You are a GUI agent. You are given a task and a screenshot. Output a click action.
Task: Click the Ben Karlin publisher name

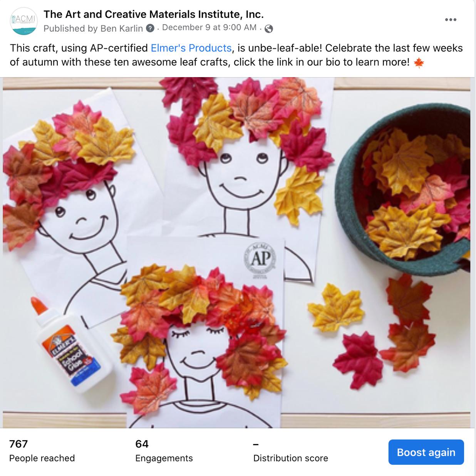[122, 29]
